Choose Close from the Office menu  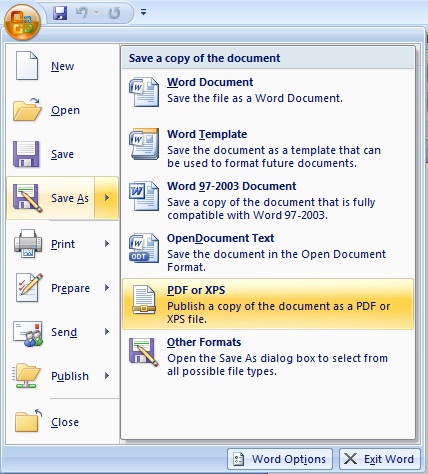click(62, 422)
